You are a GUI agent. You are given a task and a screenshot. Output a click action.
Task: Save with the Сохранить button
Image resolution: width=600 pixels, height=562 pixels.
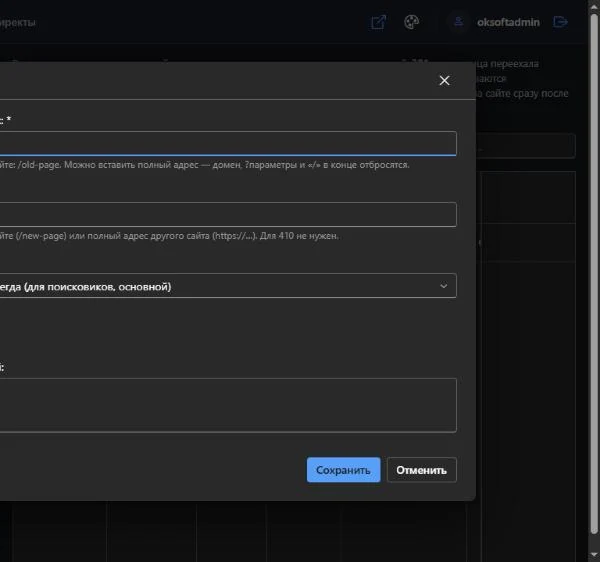click(x=344, y=470)
